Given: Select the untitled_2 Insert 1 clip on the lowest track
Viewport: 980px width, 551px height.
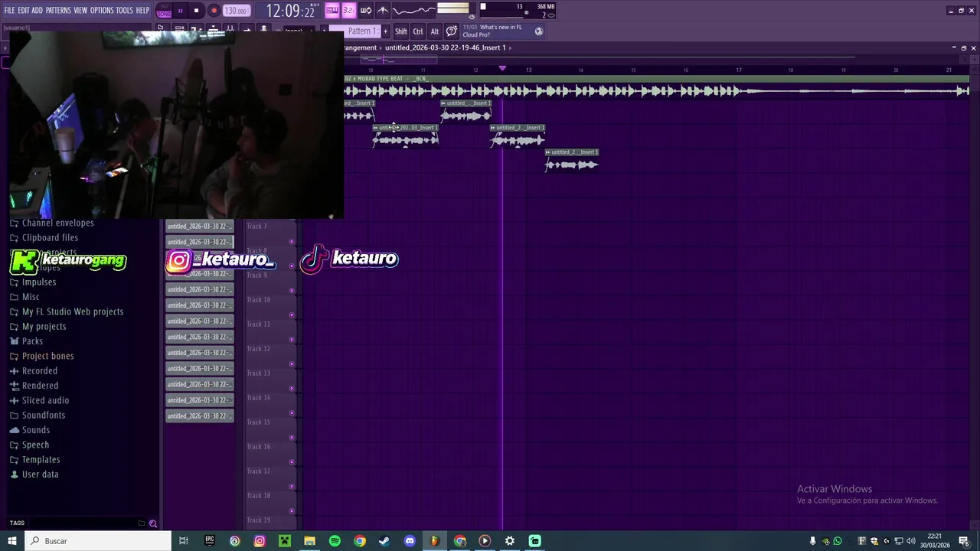Looking at the screenshot, I should click(572, 161).
